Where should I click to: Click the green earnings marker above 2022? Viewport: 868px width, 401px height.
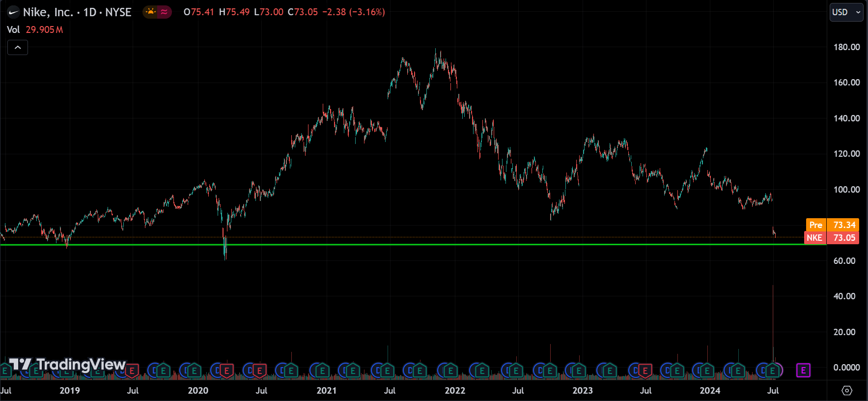pyautogui.click(x=450, y=371)
